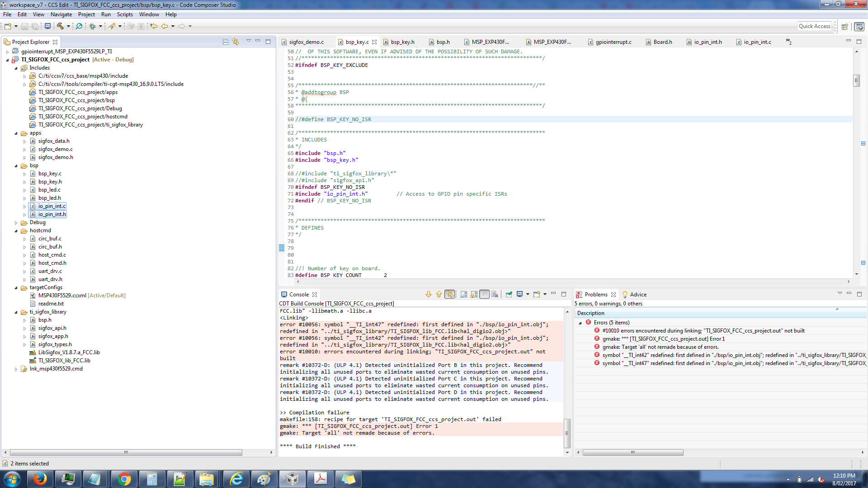The image size is (868, 488).
Task: Open the Build hammer dropdown arrow
Action: [x=68, y=26]
